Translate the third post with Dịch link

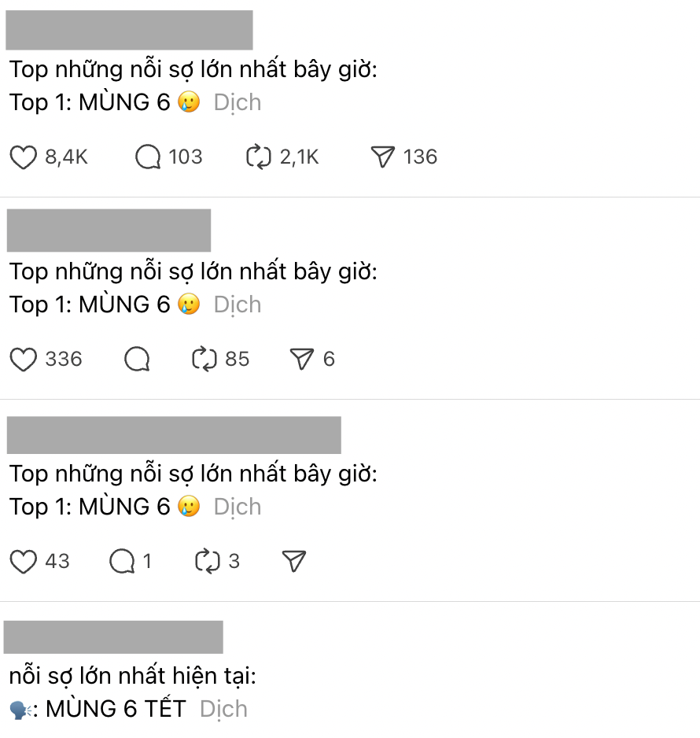(x=238, y=507)
